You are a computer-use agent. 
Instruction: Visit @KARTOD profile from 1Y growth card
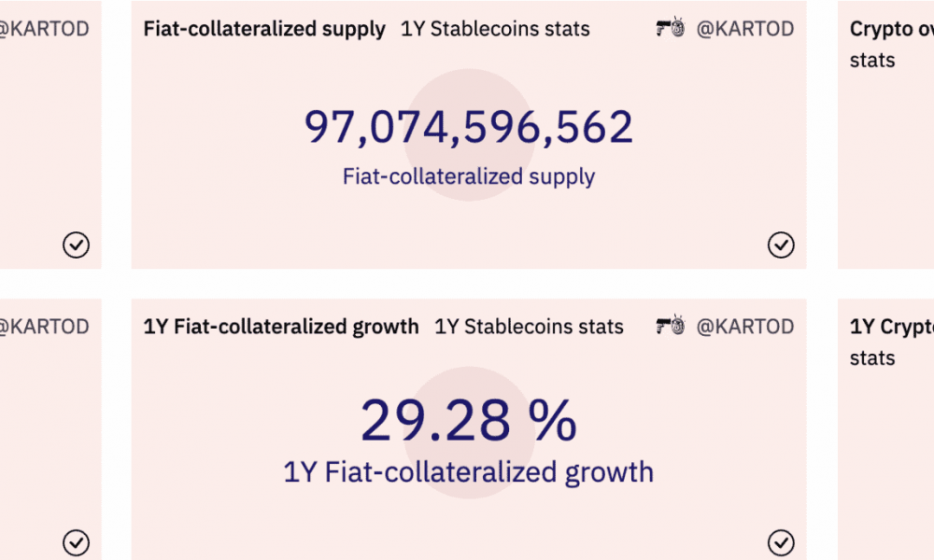(745, 326)
